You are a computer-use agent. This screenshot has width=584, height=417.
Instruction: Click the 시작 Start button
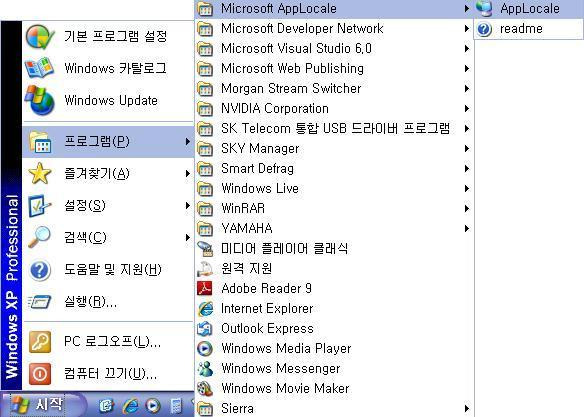click(43, 404)
